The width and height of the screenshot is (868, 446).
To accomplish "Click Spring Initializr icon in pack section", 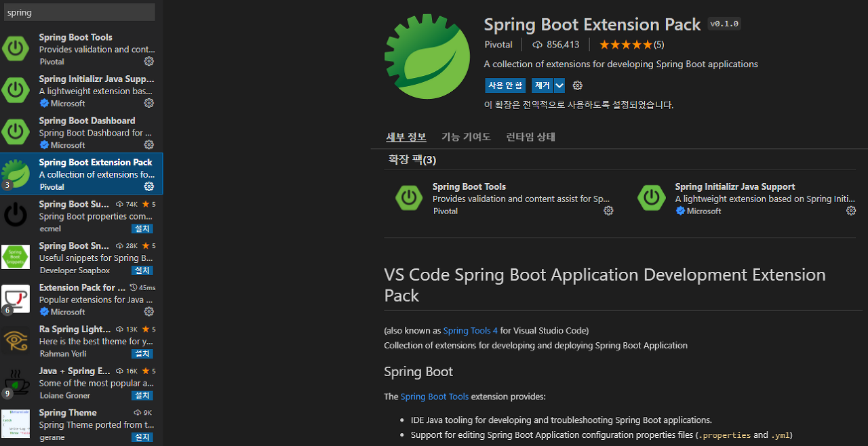I will 652,198.
